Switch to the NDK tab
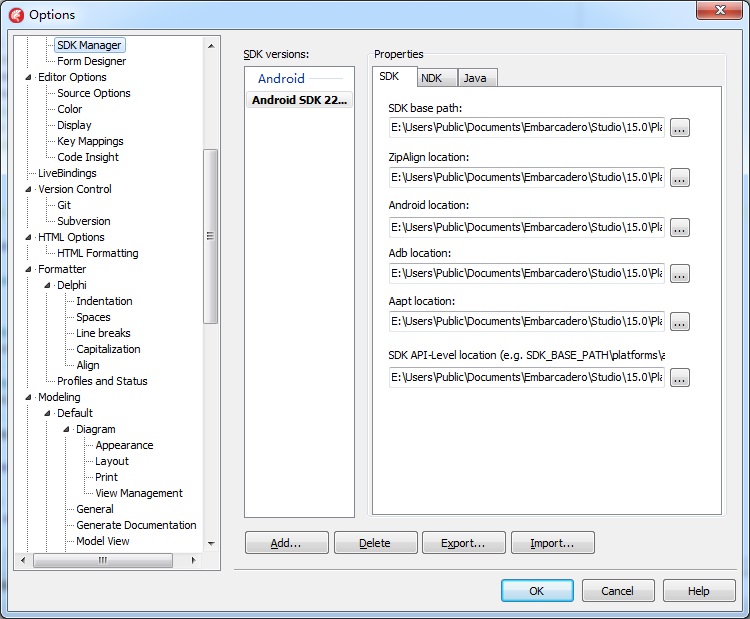This screenshot has width=750, height=619. click(x=437, y=78)
